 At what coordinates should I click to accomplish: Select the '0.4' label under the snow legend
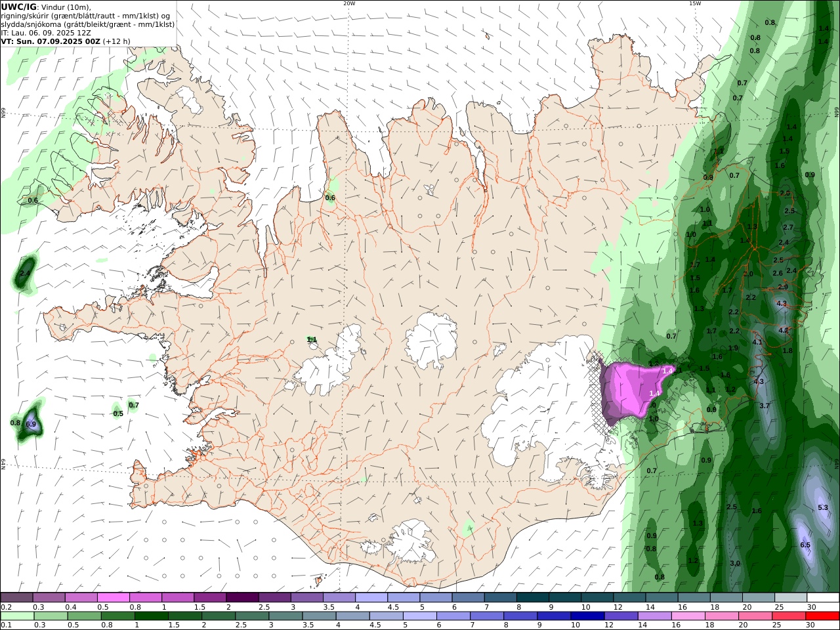71,607
